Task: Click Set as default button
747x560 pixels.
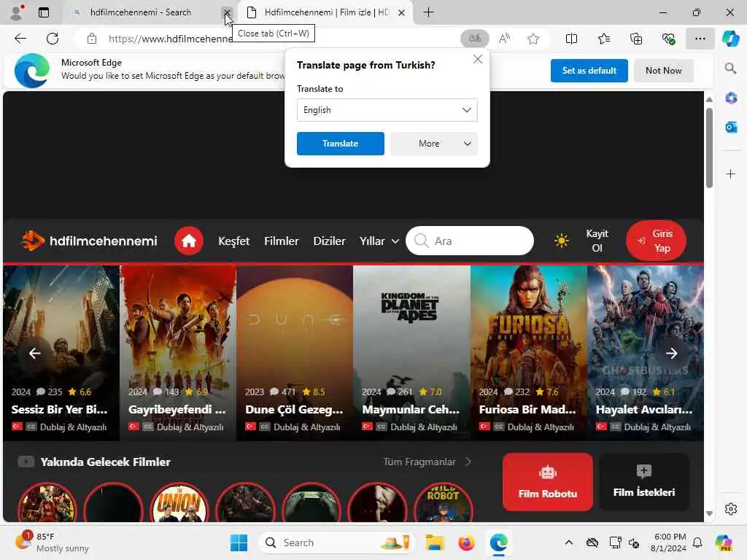Action: pos(589,71)
